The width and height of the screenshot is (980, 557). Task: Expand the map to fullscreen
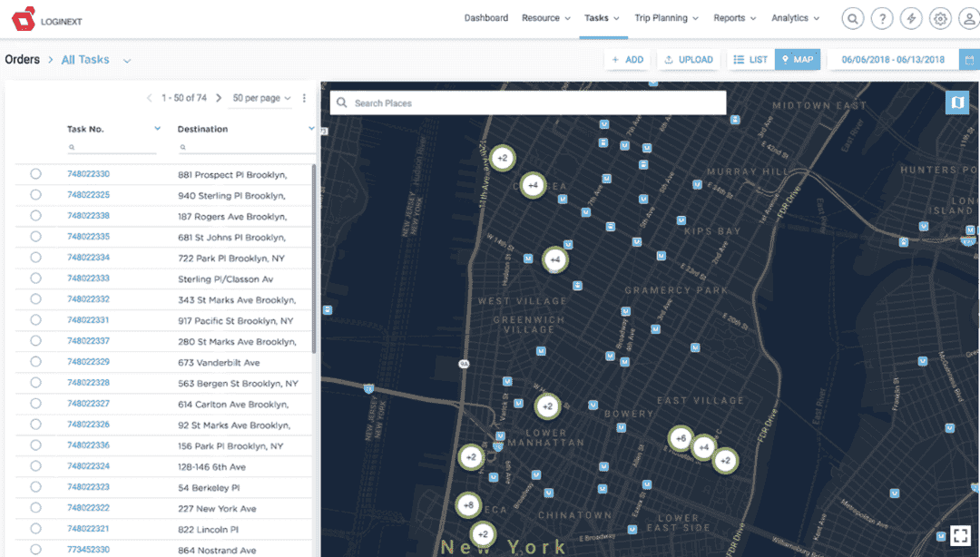pos(960,534)
